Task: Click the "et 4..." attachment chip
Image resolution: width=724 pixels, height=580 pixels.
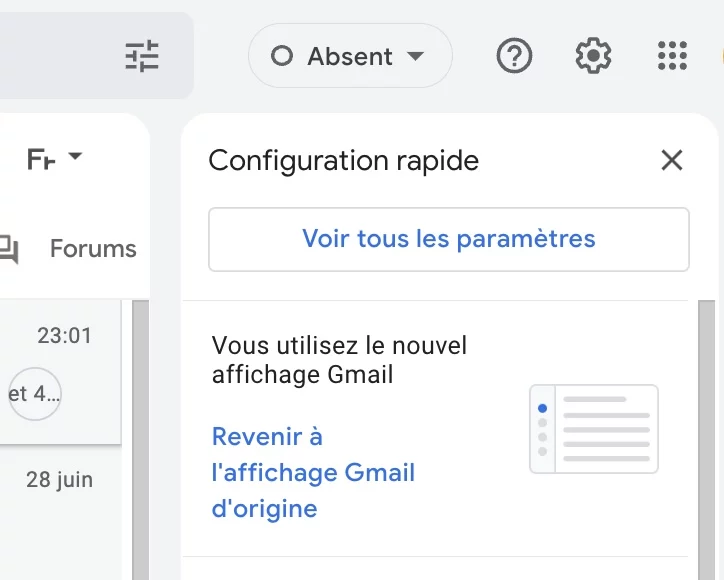Action: coord(34,394)
